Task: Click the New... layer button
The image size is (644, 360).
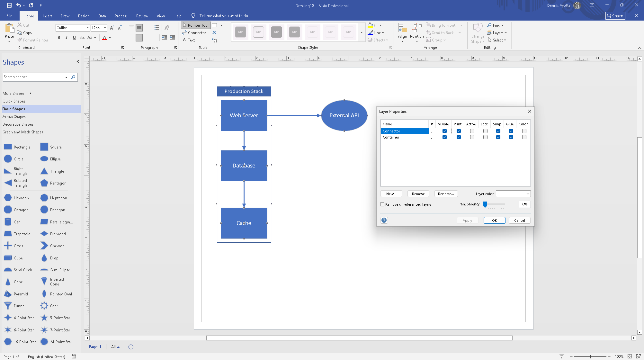Action: pyautogui.click(x=391, y=194)
